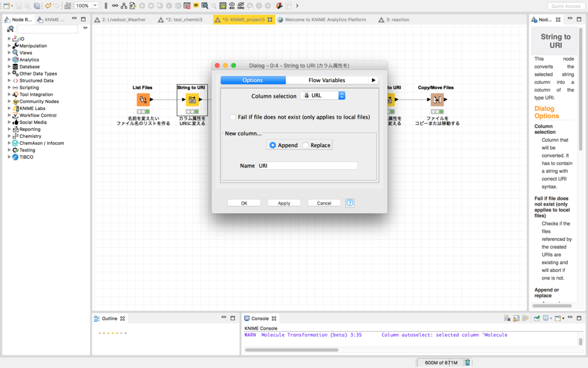This screenshot has width=588, height=368.
Task: Toggle the show node ID eye icon
Action: click(x=232, y=6)
